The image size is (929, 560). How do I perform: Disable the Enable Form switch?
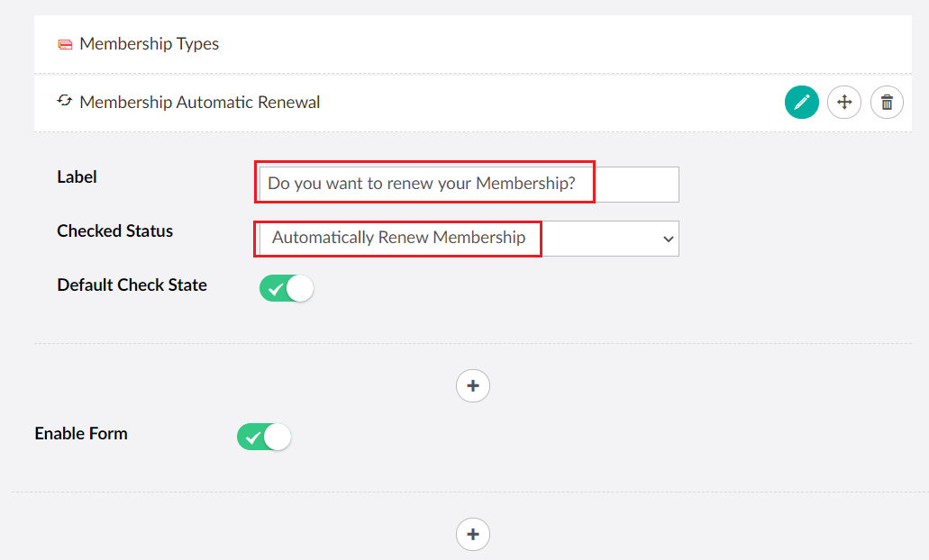click(x=264, y=436)
